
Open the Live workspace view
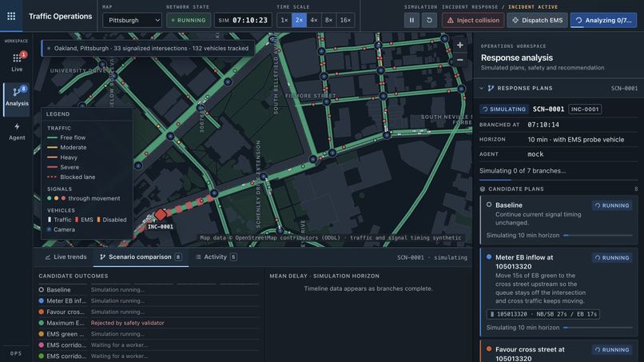(17, 62)
